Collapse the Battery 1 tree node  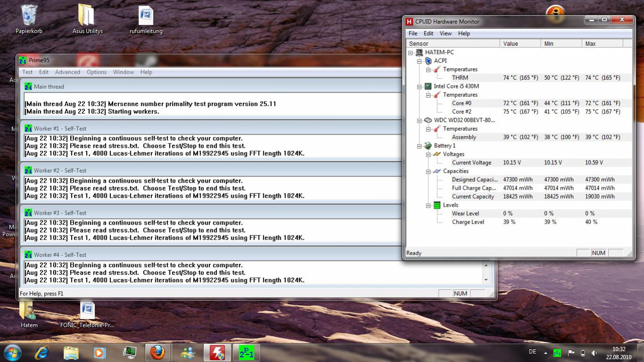[419, 146]
